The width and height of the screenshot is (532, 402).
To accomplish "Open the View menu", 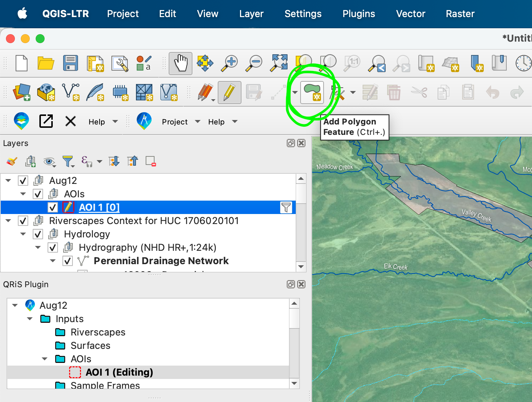I will coord(207,14).
